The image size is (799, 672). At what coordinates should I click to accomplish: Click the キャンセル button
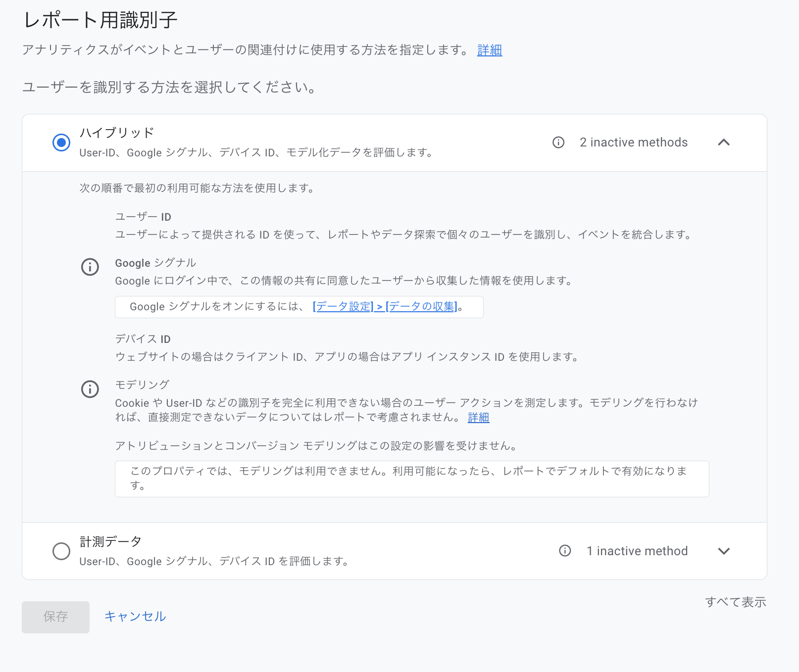(135, 617)
